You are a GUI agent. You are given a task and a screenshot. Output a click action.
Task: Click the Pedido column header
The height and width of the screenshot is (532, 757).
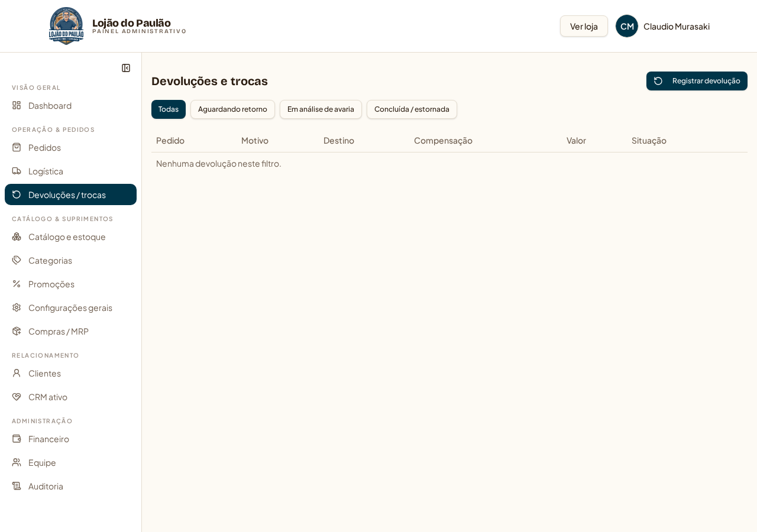point(170,140)
